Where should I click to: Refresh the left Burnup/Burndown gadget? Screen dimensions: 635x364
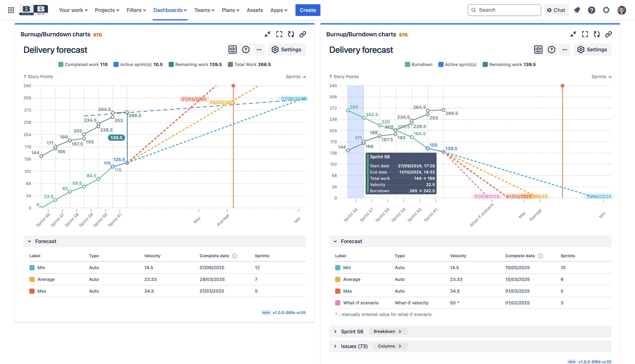291,34
